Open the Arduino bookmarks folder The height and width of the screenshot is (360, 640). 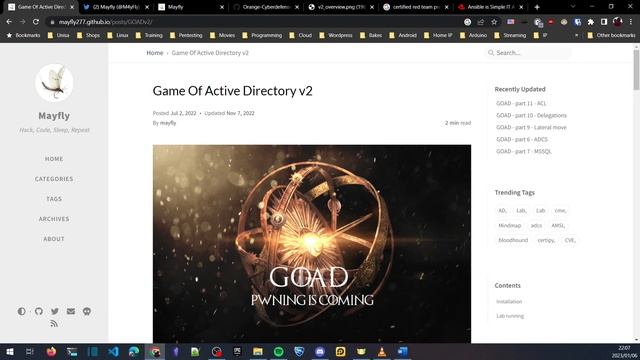pos(473,36)
